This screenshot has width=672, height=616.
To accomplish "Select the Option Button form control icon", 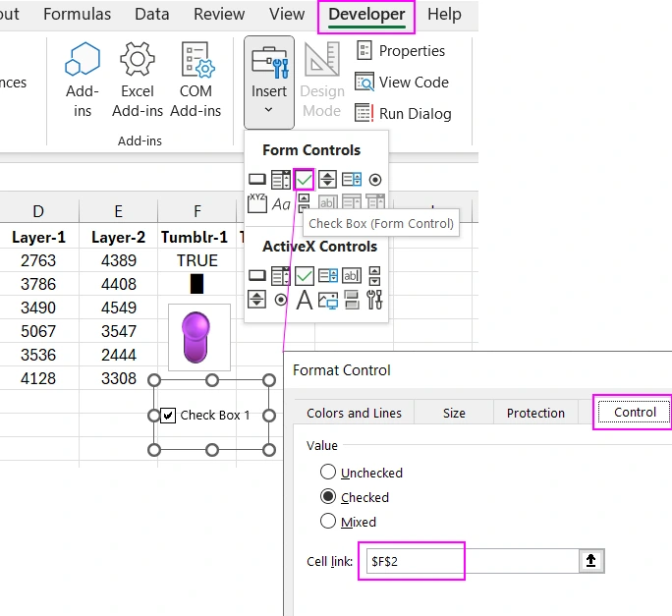I will [x=375, y=180].
